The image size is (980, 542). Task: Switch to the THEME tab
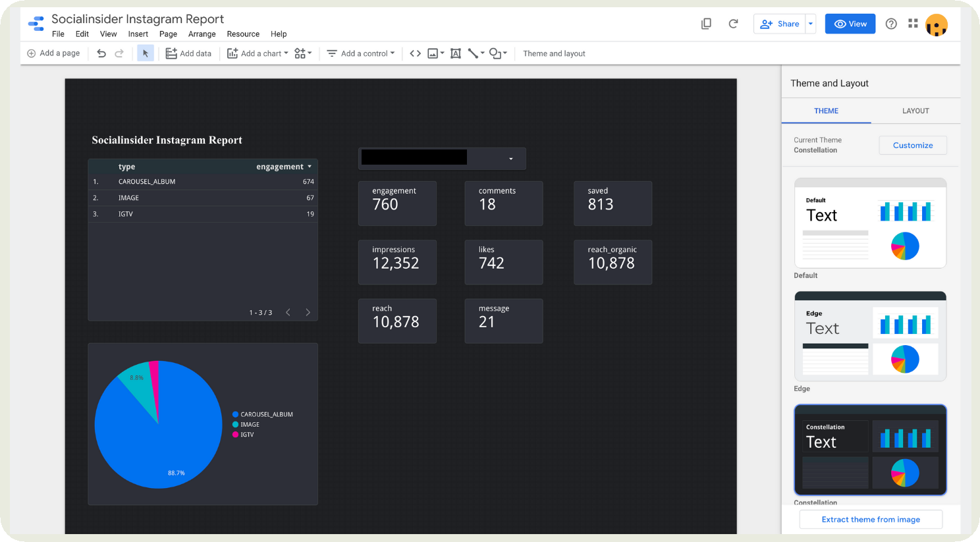(x=826, y=111)
